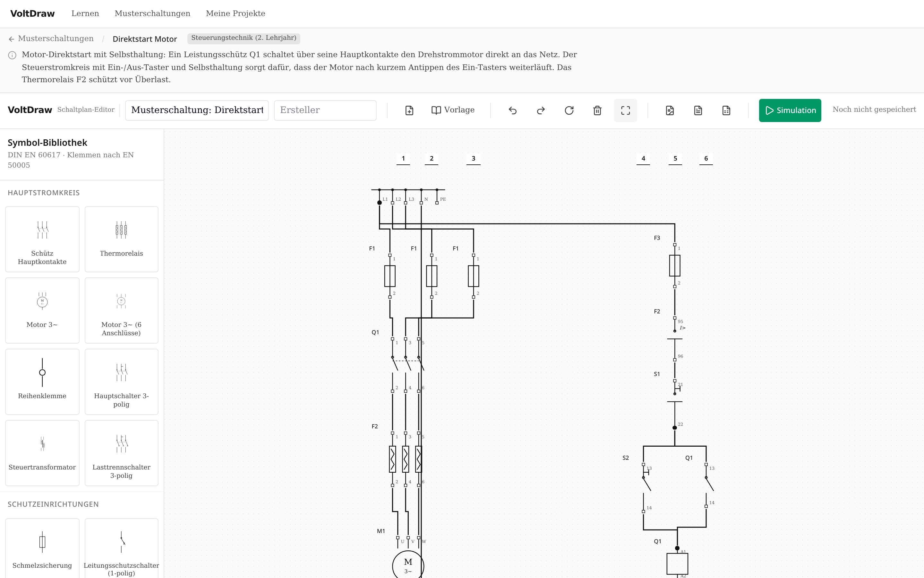Open Meine Projekte
Image resolution: width=924 pixels, height=578 pixels.
tap(235, 13)
